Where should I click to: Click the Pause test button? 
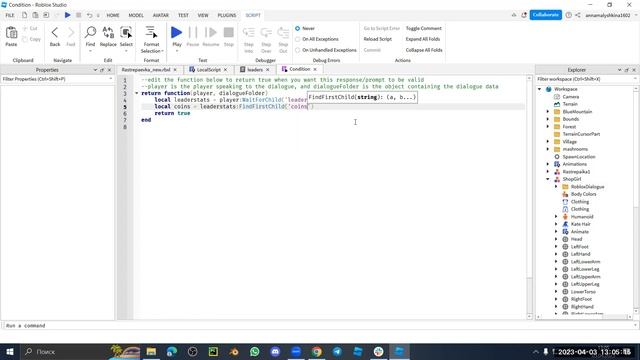click(193, 33)
